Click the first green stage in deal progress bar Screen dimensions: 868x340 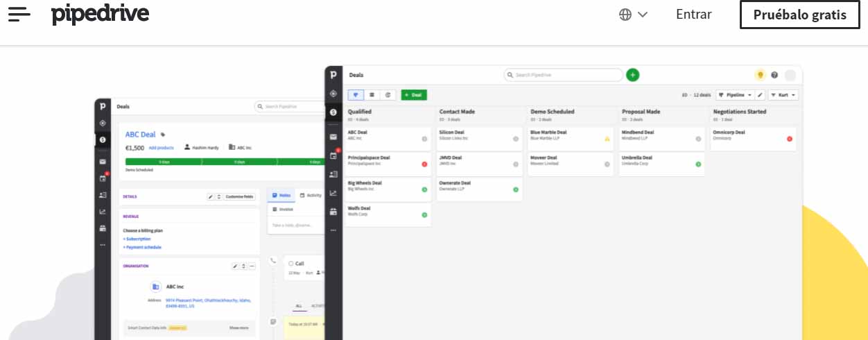point(164,162)
